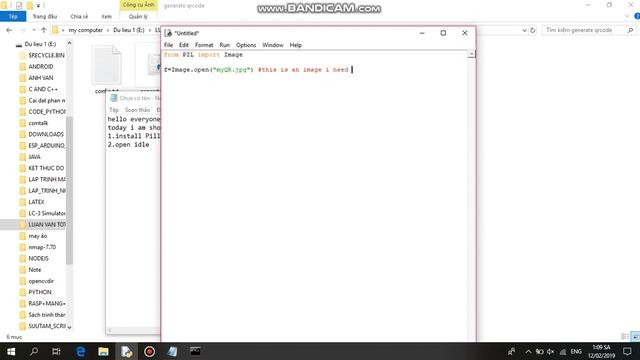
Task: Click my computer in address breadcrumb
Action: [86, 30]
